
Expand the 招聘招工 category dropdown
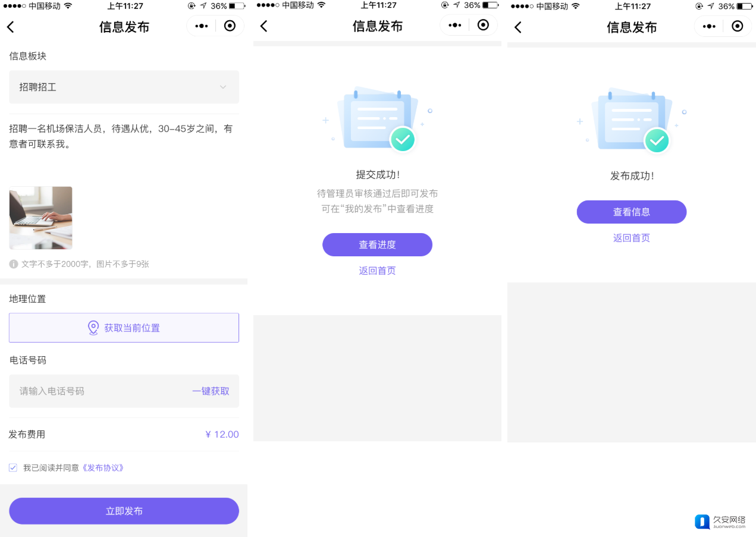pyautogui.click(x=124, y=87)
